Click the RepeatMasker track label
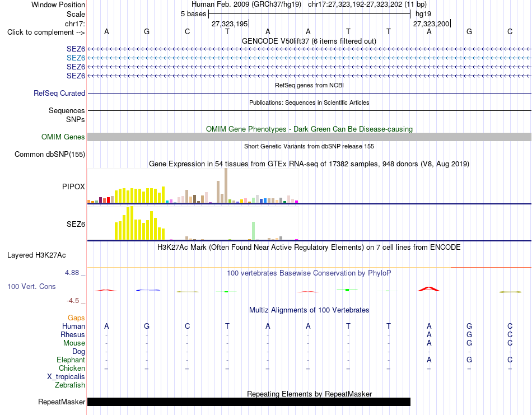532x415 pixels. (62, 402)
